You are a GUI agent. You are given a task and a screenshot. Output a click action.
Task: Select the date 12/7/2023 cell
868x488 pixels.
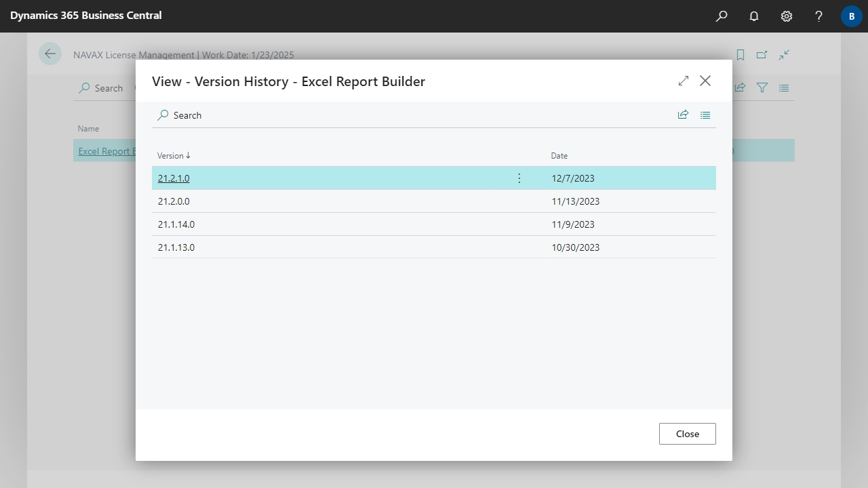pos(573,178)
